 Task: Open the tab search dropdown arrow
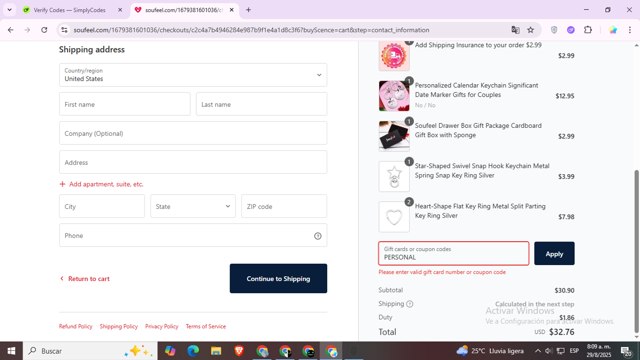[x=9, y=10]
